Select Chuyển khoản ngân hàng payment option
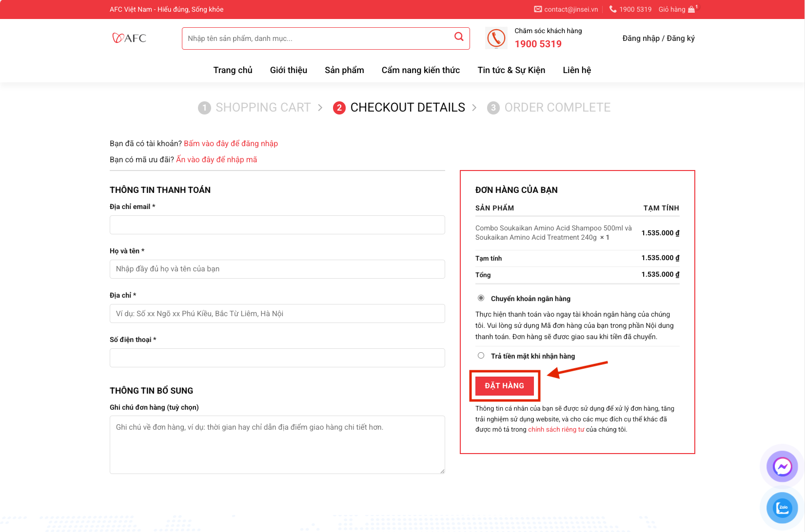805x532 pixels. 481,298
